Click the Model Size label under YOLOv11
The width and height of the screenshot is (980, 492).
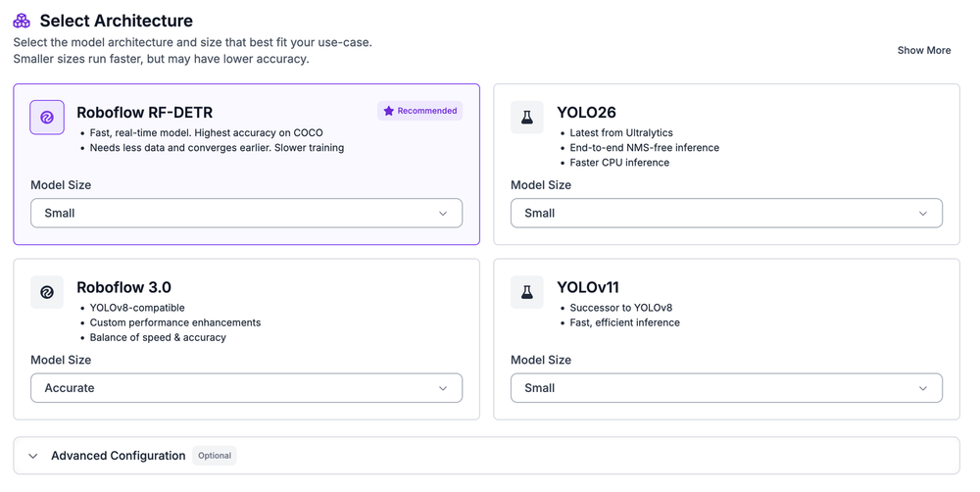pos(541,360)
